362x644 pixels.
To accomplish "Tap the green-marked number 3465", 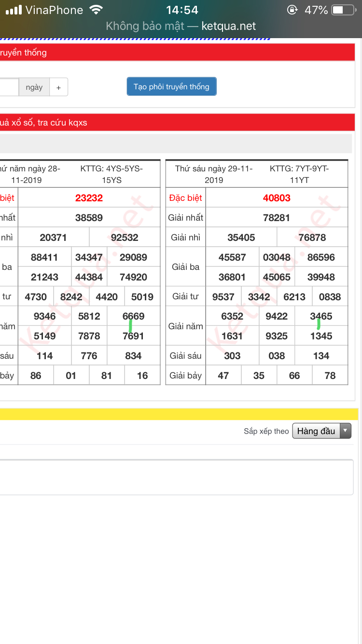I will (321, 317).
